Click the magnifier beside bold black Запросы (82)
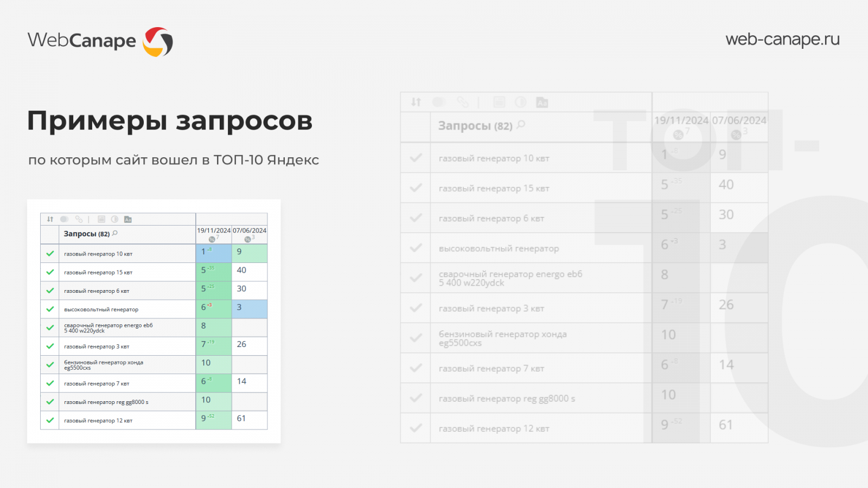 [115, 233]
